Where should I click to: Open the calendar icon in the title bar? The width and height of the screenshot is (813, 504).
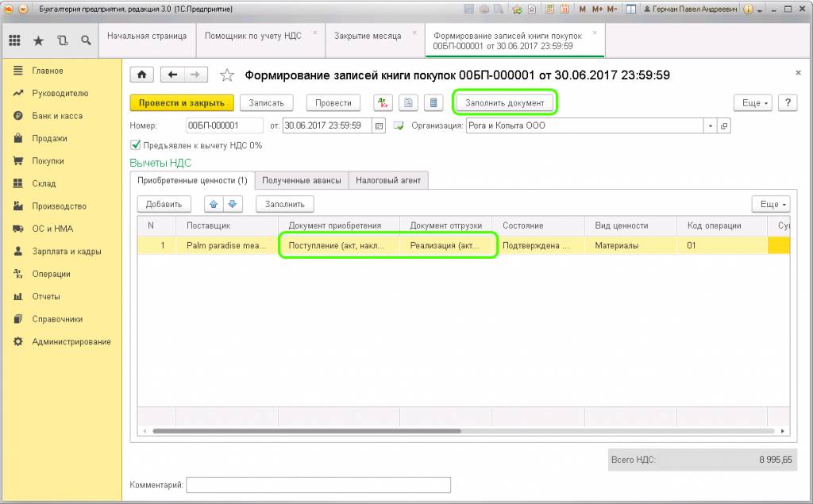(564, 9)
